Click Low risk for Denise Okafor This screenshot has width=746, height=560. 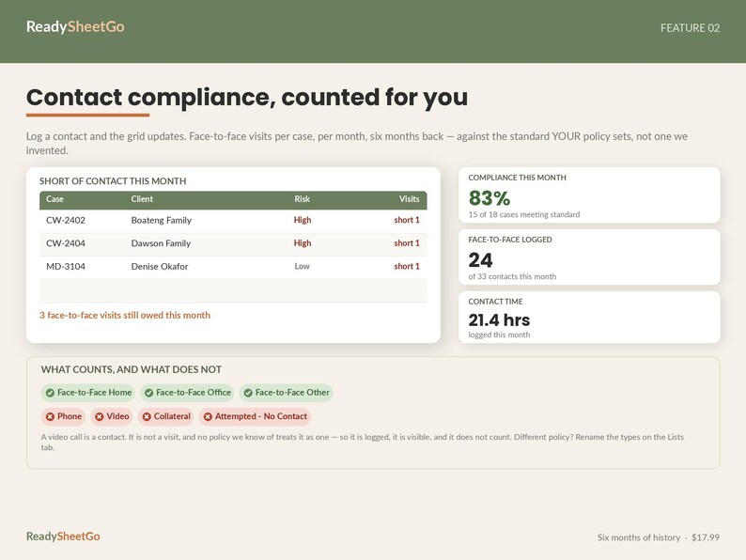coord(302,266)
